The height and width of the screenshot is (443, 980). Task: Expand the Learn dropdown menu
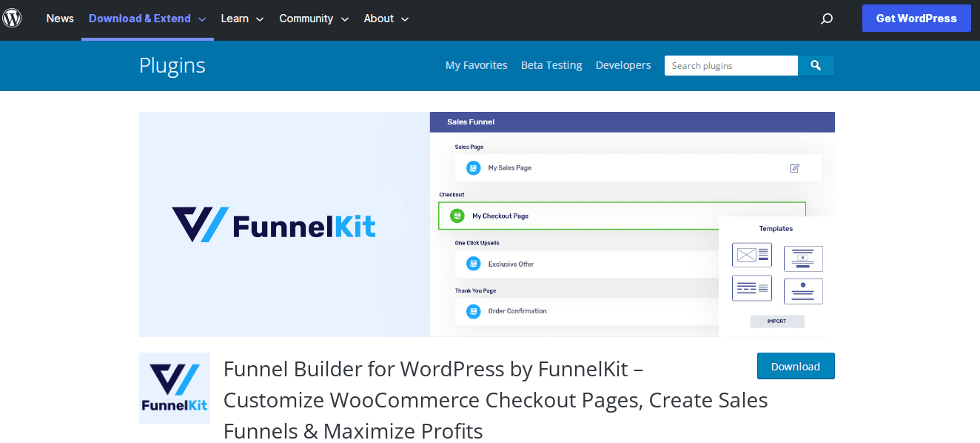point(242,19)
